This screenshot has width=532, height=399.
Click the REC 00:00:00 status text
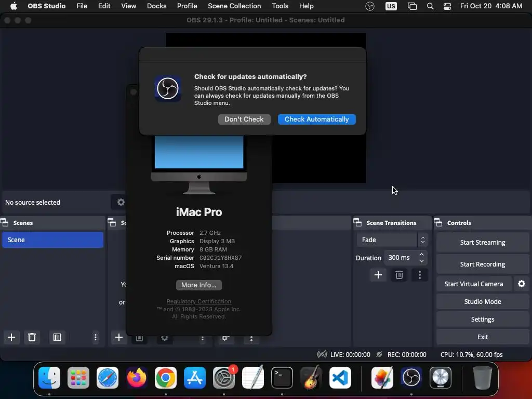(407, 354)
